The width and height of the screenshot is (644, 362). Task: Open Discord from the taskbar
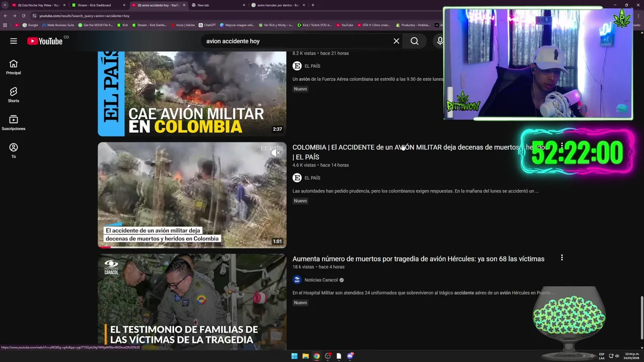(350, 356)
